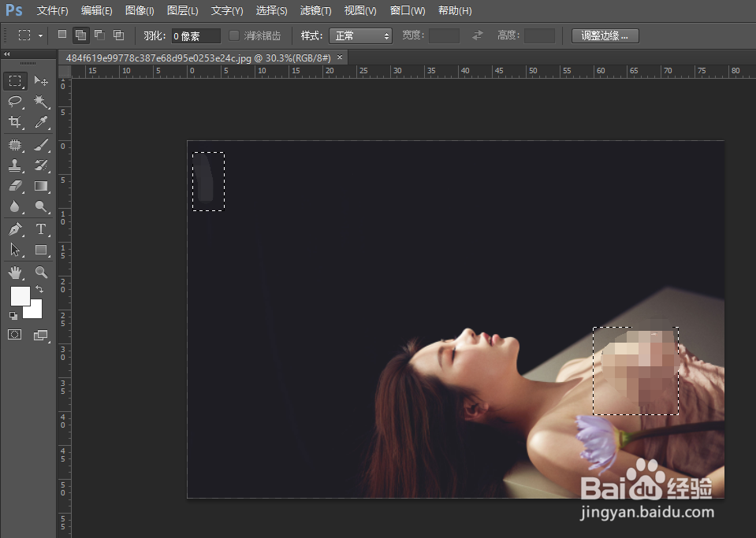Select the Clone Stamp tool

15,165
